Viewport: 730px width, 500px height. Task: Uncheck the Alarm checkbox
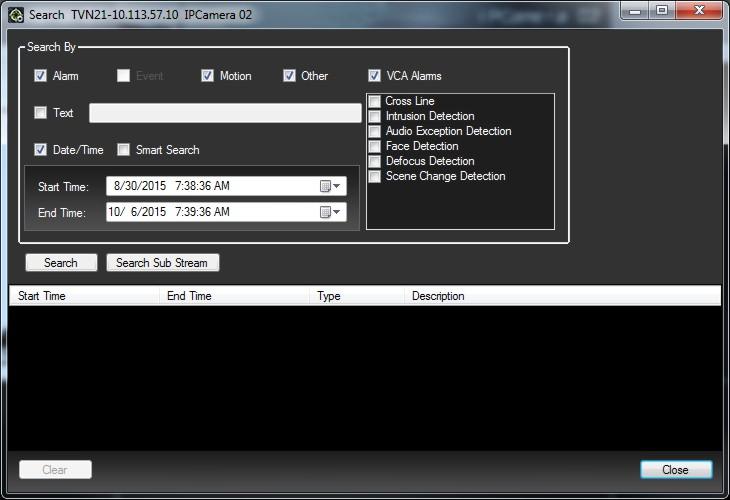[x=41, y=75]
